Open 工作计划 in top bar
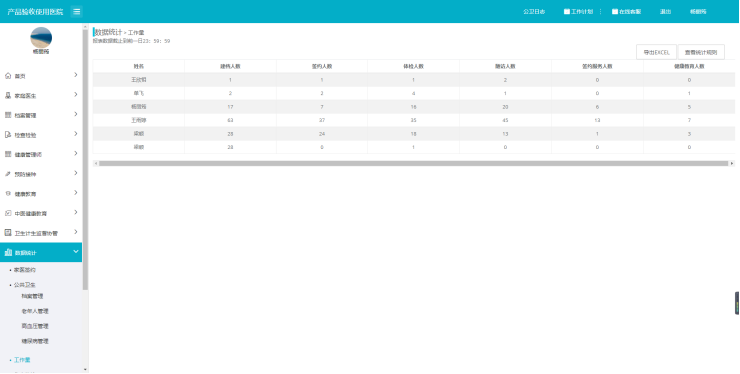The image size is (740, 374). click(x=582, y=11)
